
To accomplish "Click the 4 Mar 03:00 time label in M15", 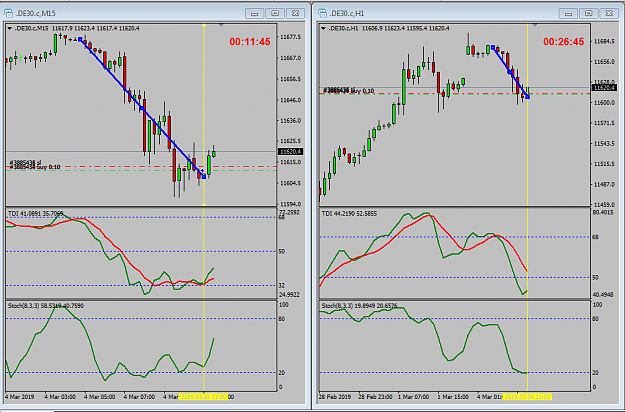I will tap(60, 397).
